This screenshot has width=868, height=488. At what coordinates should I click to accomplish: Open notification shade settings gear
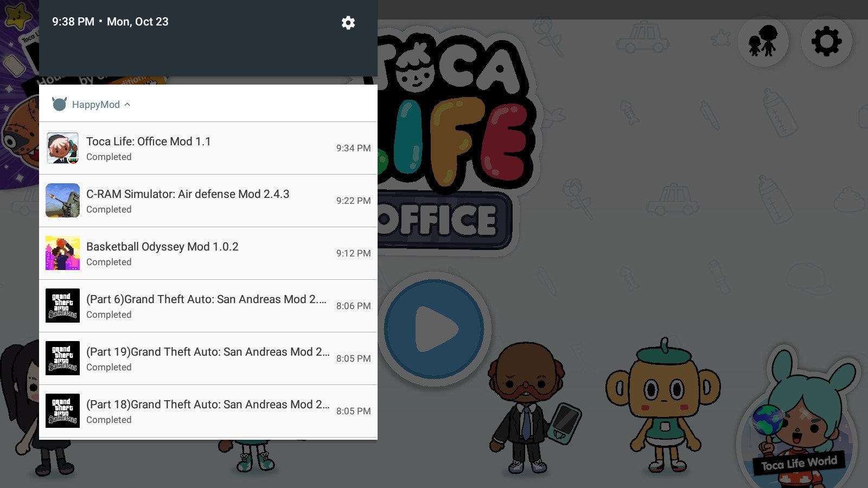348,23
